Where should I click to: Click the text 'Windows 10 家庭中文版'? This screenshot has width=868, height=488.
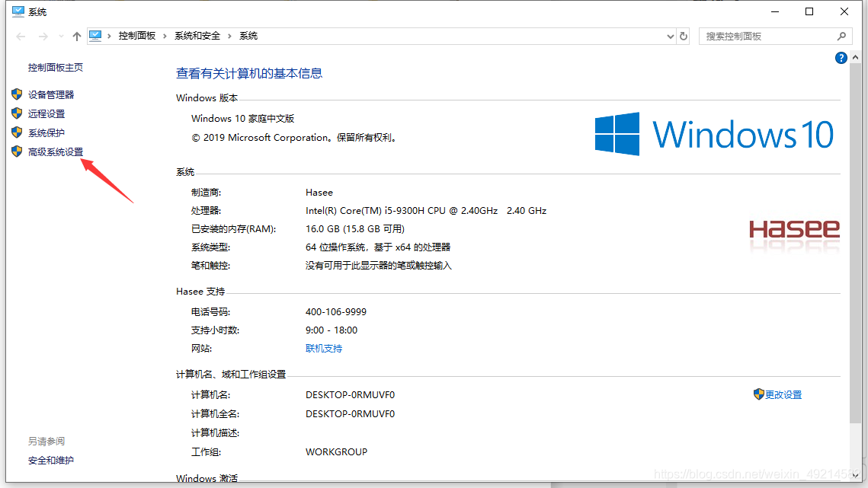tap(242, 119)
